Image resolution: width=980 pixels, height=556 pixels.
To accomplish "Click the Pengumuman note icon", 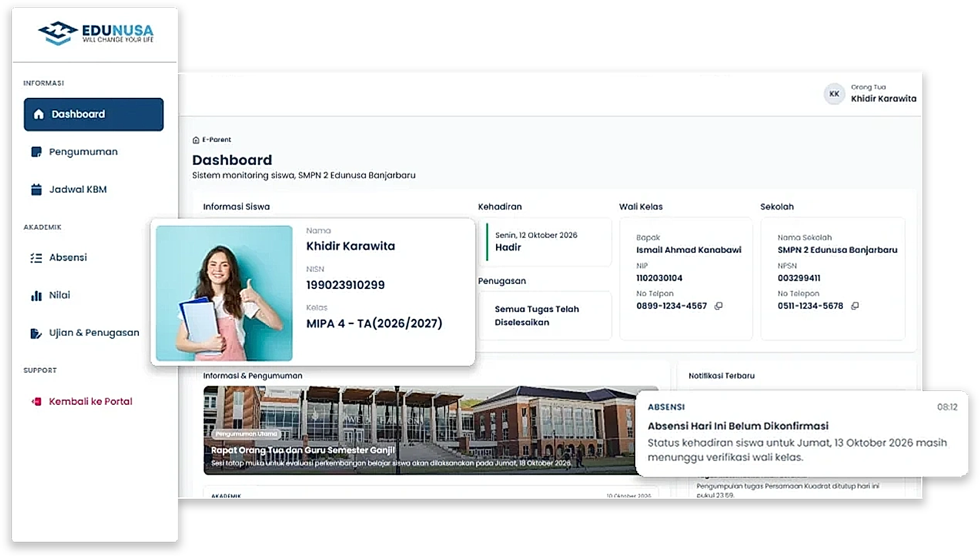I will click(x=36, y=152).
